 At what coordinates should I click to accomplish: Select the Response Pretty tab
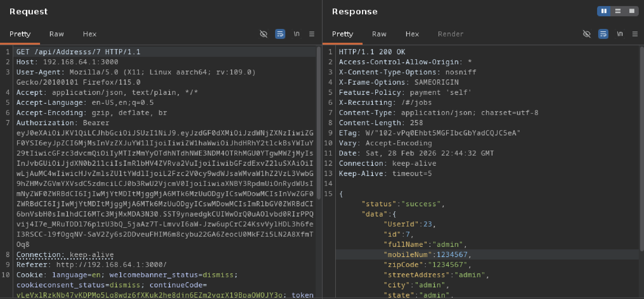pyautogui.click(x=342, y=34)
